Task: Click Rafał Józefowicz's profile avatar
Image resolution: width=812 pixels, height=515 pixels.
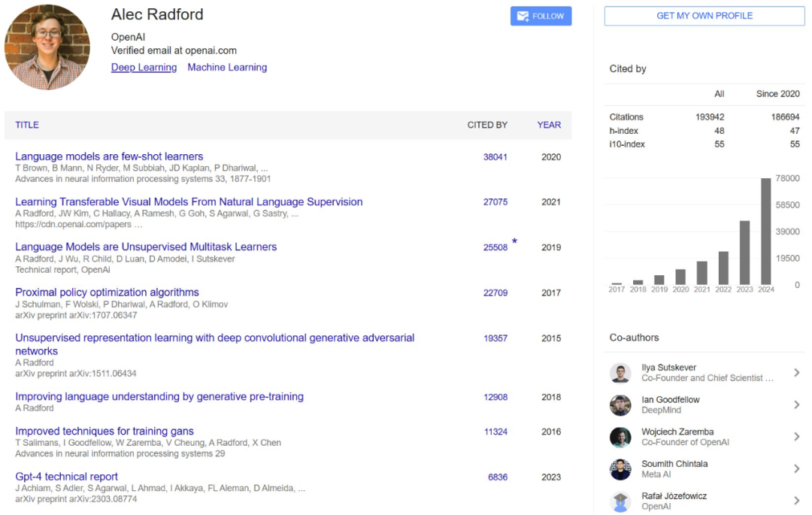Action: pos(620,500)
